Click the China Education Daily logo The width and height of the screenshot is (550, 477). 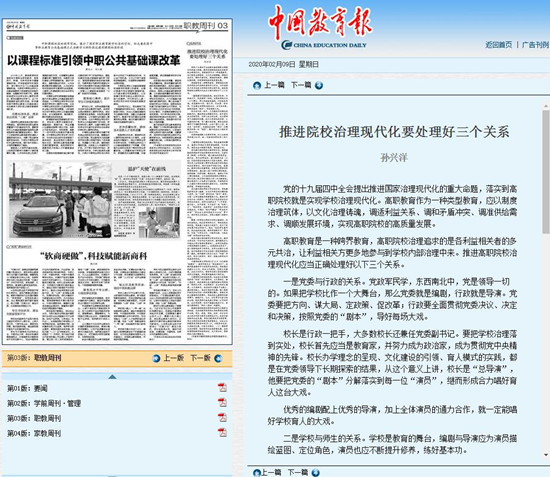click(320, 27)
